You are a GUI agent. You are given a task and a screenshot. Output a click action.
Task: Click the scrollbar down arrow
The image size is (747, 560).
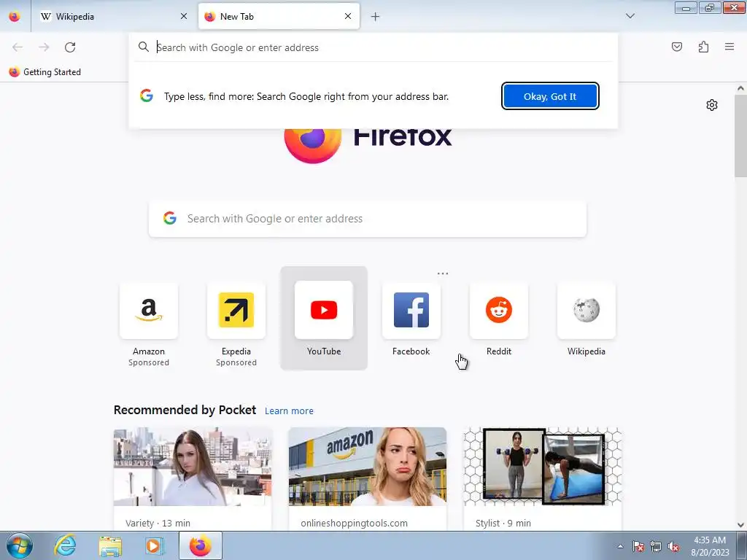(740, 525)
